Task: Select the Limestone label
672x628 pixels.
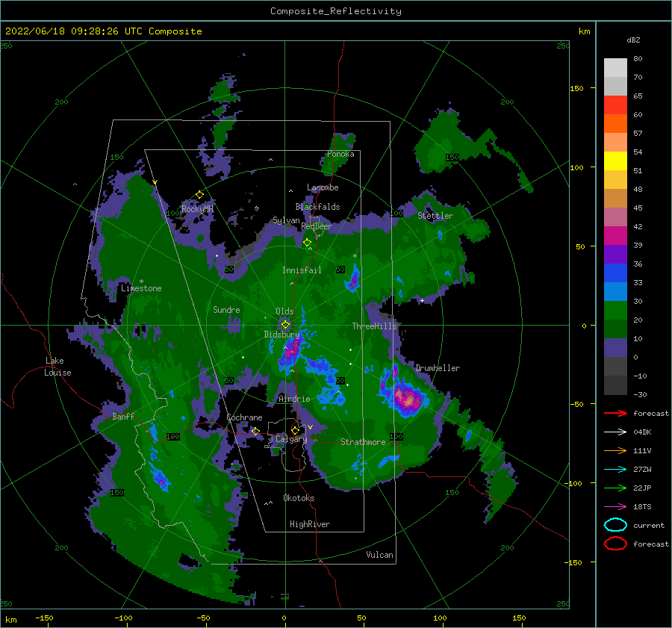Action: (x=141, y=288)
